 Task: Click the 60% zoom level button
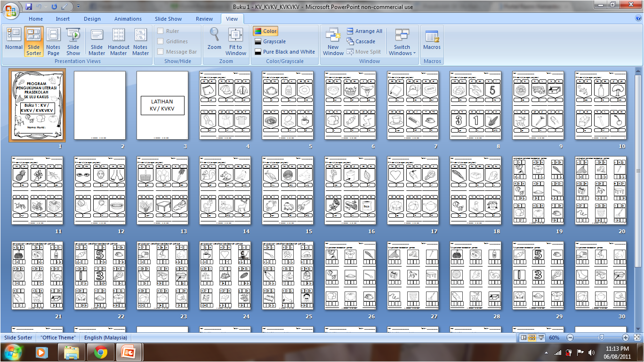tap(554, 338)
